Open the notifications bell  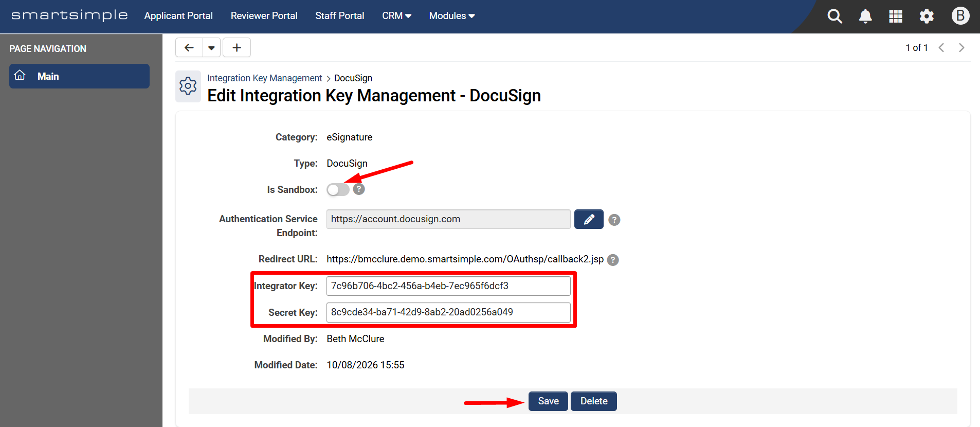[865, 16]
